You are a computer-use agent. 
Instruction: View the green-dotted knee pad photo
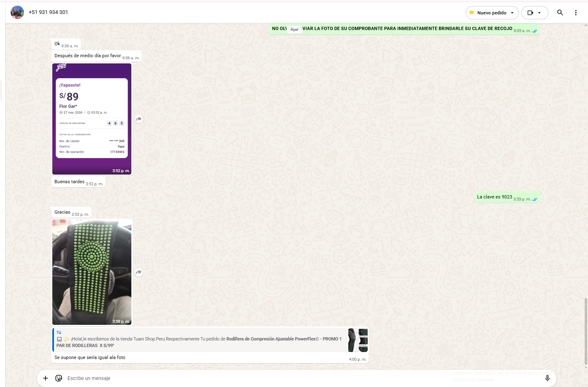coord(92,272)
